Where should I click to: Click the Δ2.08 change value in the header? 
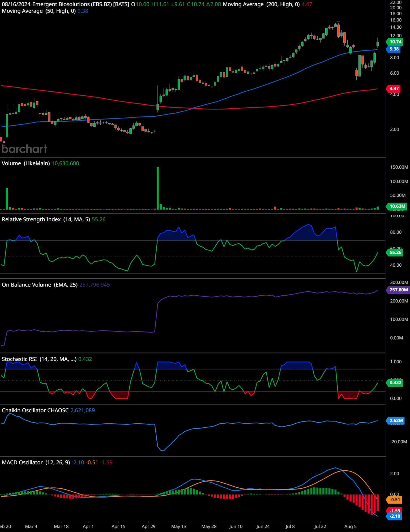coord(213,4)
